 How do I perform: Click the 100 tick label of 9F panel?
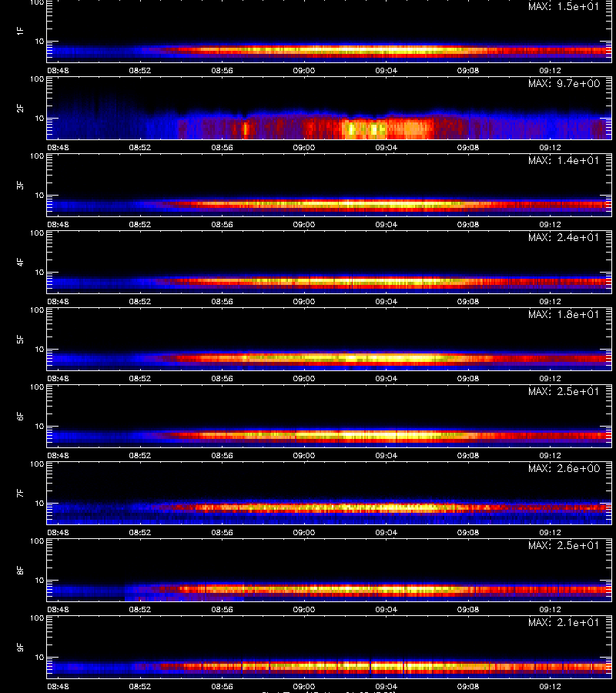pos(37,618)
